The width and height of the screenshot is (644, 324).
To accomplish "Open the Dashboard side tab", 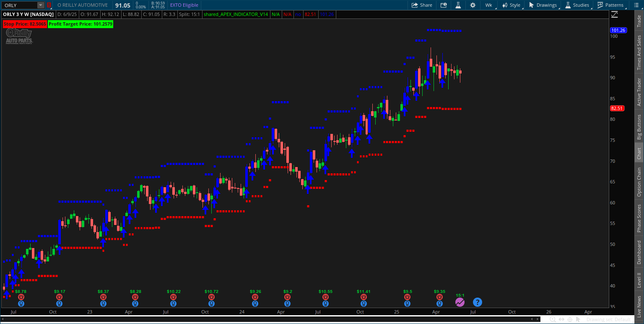I will pyautogui.click(x=639, y=252).
